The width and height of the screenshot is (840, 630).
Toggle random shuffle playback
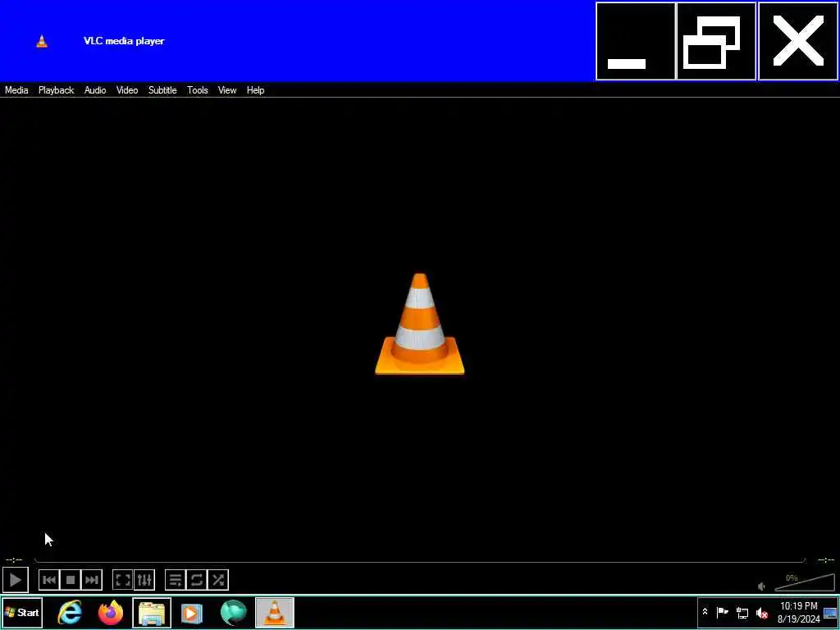click(x=218, y=580)
